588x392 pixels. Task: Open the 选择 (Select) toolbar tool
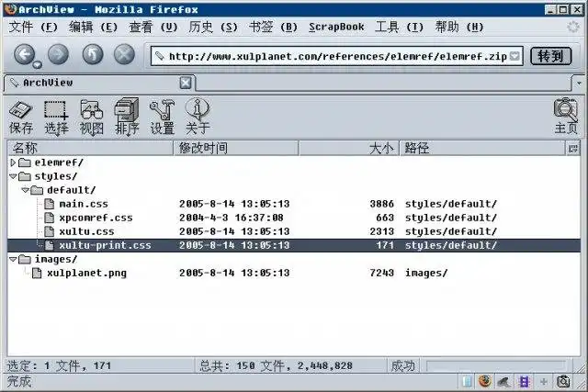point(56,117)
